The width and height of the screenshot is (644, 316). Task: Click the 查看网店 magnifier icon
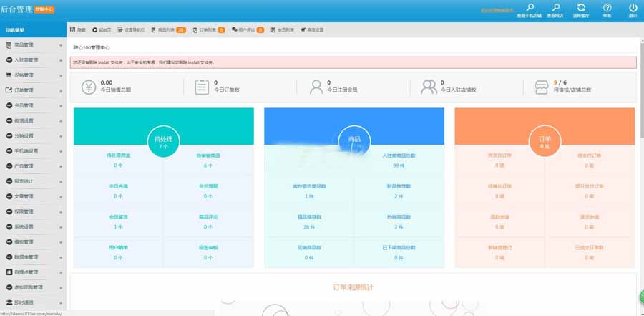pos(554,7)
